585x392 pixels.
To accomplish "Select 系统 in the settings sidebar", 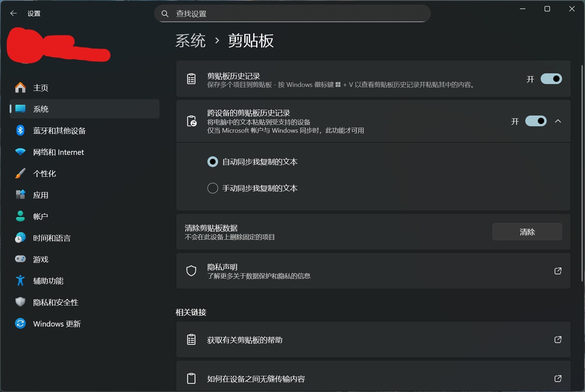I will point(41,109).
